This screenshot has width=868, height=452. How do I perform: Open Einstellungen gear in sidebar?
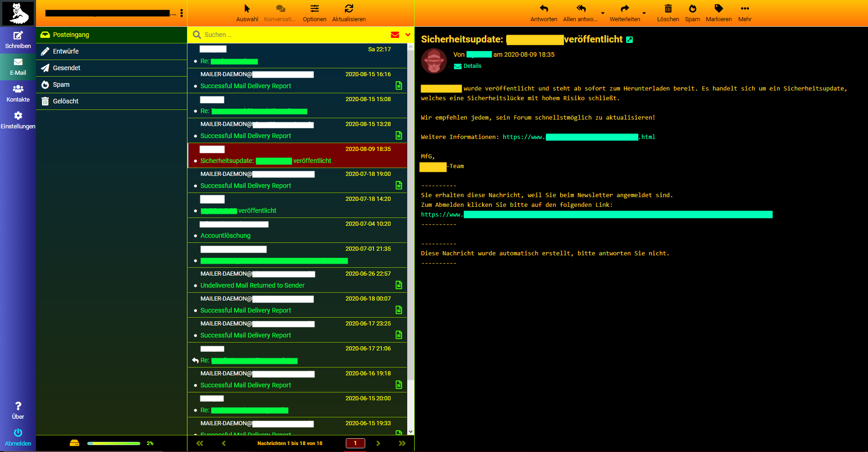click(x=18, y=116)
